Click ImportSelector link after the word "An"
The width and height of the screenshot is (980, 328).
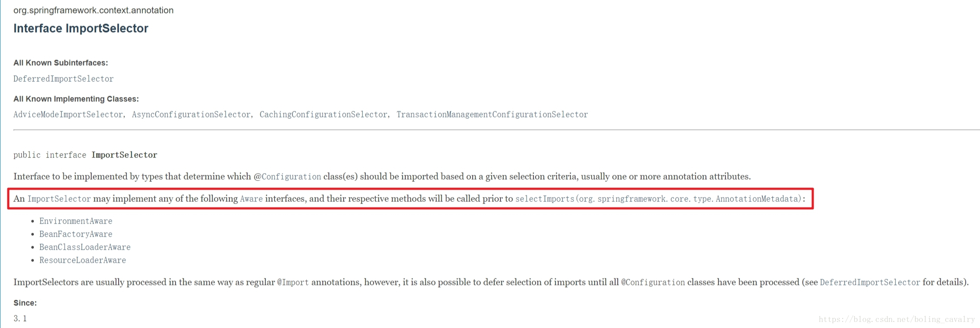tap(59, 199)
